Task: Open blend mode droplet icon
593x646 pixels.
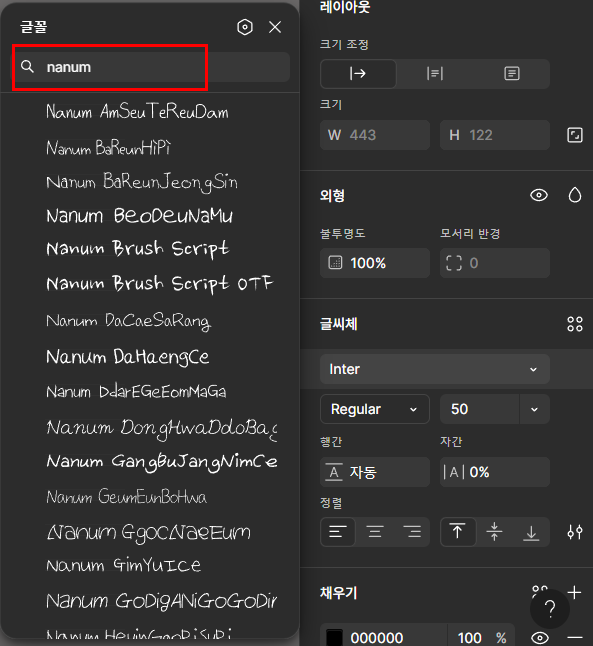Action: coord(574,195)
